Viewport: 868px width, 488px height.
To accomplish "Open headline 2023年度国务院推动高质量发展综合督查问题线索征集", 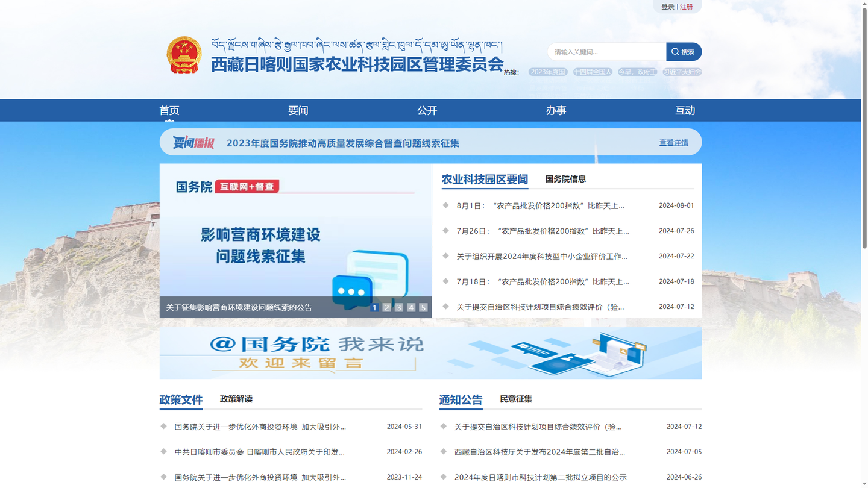I will pos(343,143).
